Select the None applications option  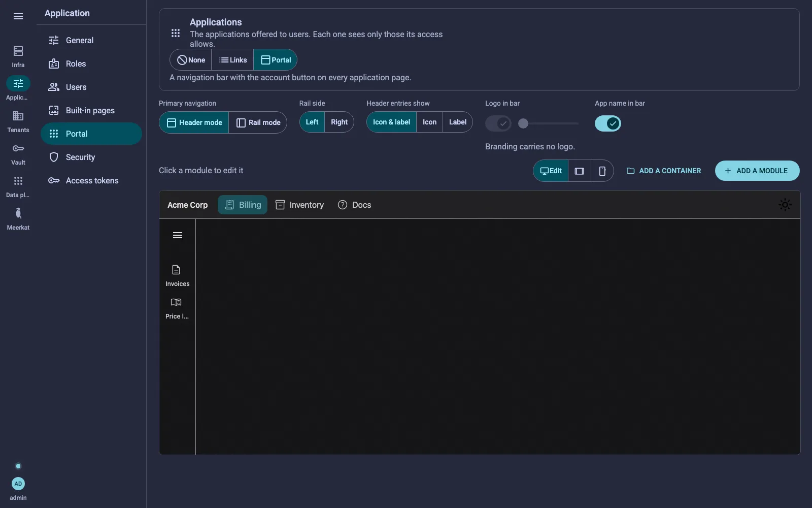191,60
